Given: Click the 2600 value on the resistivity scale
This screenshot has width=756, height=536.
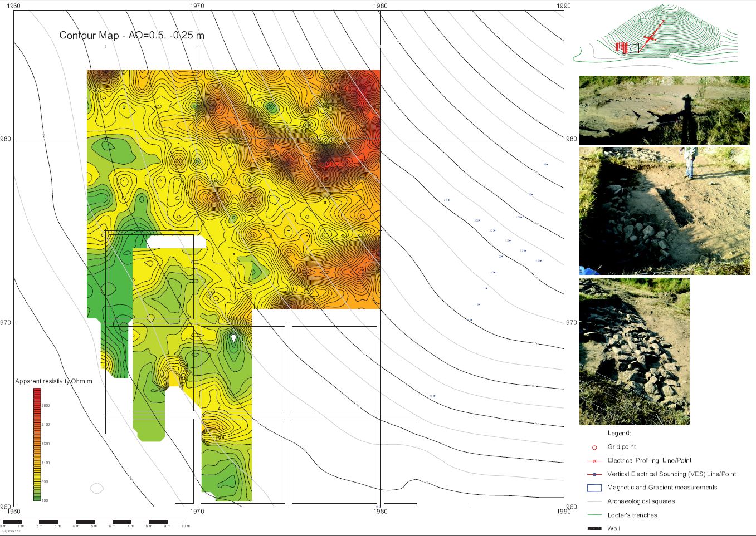Looking at the screenshot, I should tap(46, 406).
